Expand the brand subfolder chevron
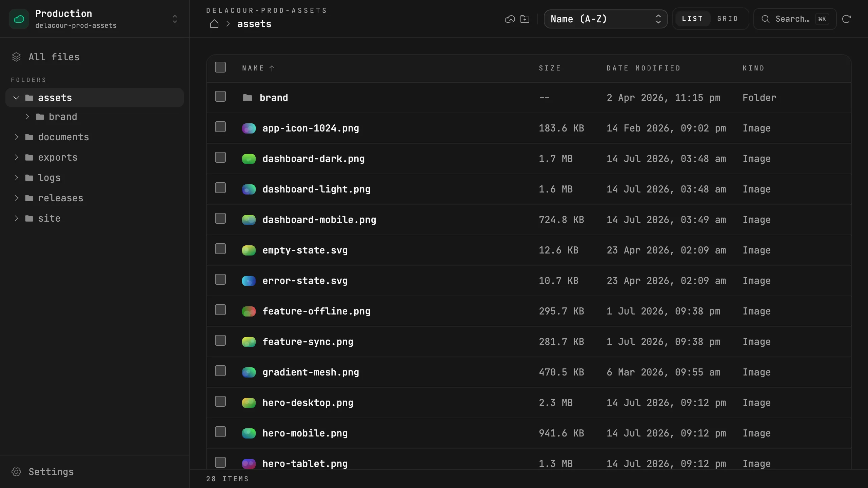The width and height of the screenshot is (868, 488). tap(27, 117)
